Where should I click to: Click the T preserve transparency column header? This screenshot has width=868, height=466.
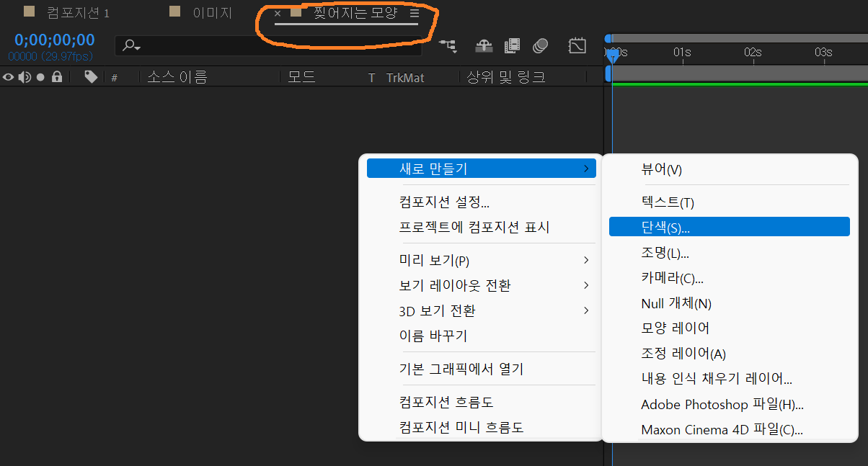coord(371,78)
